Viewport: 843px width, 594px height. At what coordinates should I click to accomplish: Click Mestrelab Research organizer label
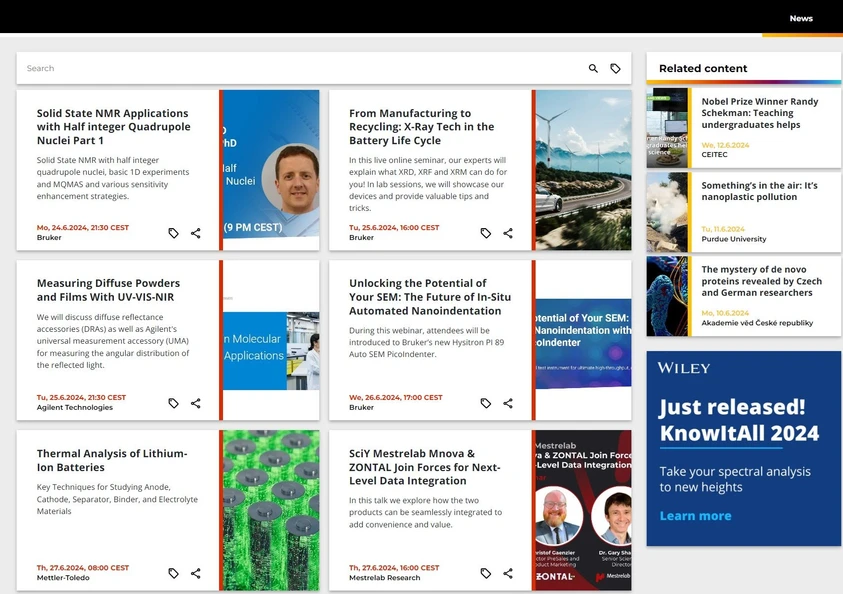[x=384, y=578]
